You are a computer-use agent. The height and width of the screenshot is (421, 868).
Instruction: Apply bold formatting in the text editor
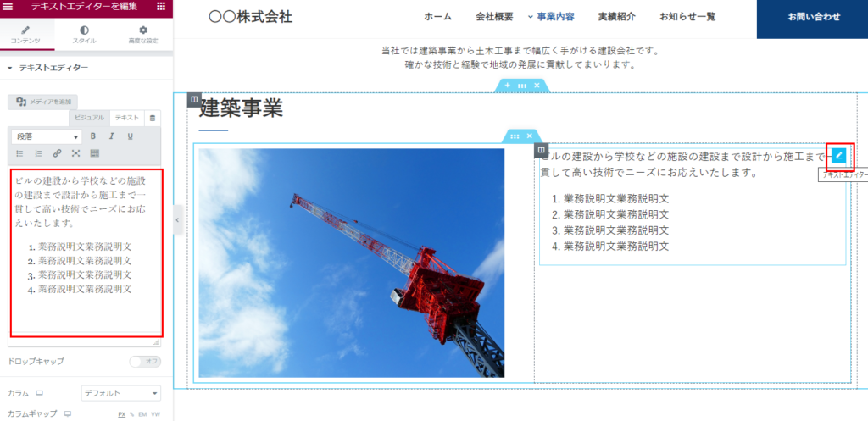92,136
